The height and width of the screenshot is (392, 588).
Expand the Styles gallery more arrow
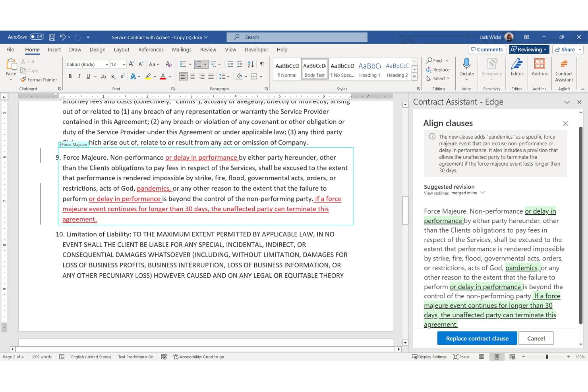coord(414,76)
